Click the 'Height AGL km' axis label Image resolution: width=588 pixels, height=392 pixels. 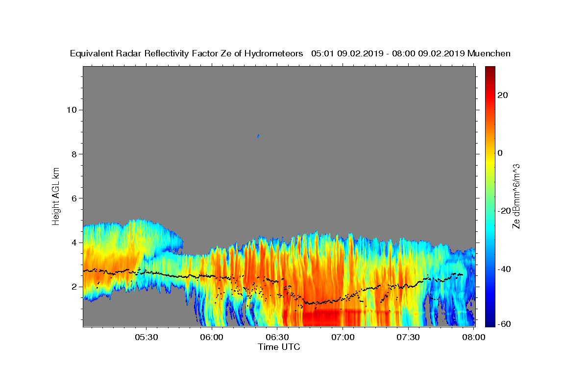(56, 196)
